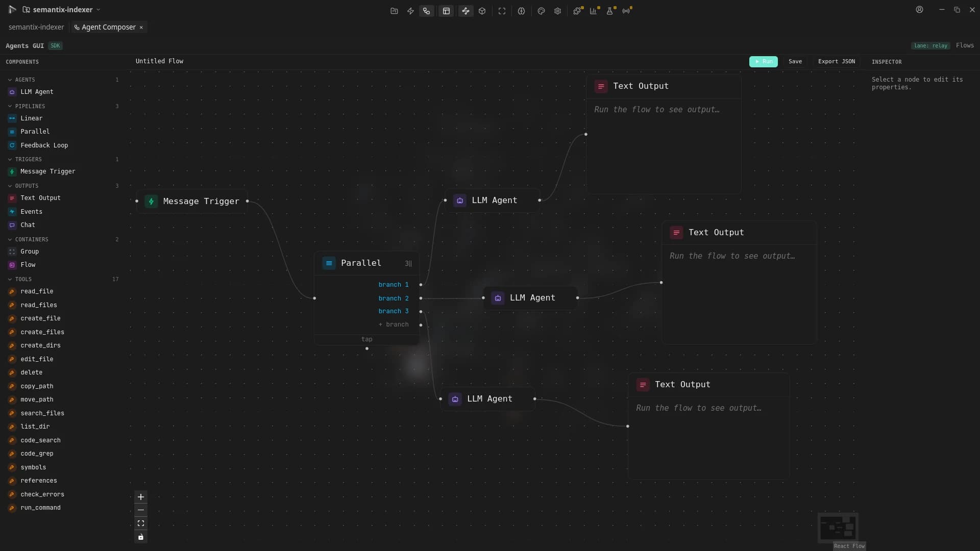Open the Flows tab on the right
Image resolution: width=980 pixels, height=551 pixels.
pos(965,45)
